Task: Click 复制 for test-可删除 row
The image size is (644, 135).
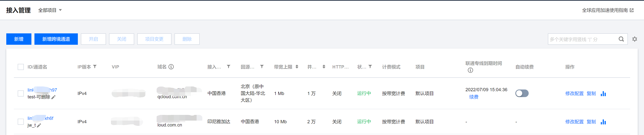Action: point(591,93)
